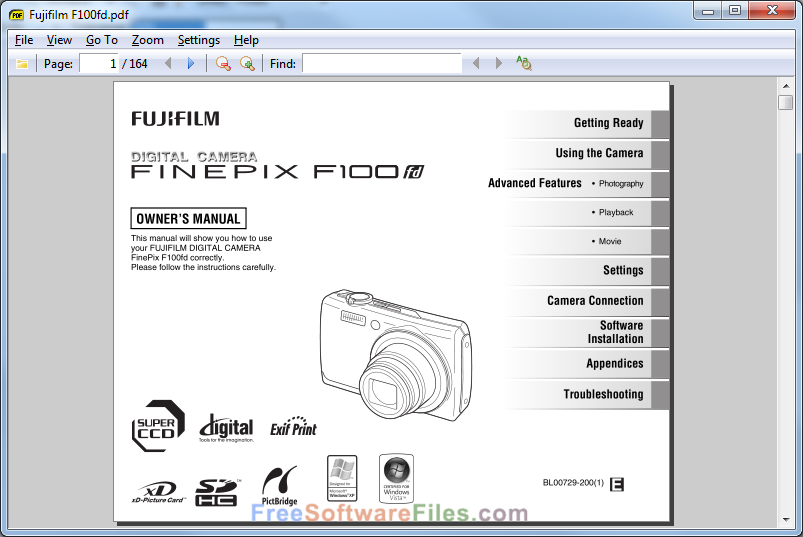The width and height of the screenshot is (803, 537).
Task: Open the File menu
Action: coord(24,40)
